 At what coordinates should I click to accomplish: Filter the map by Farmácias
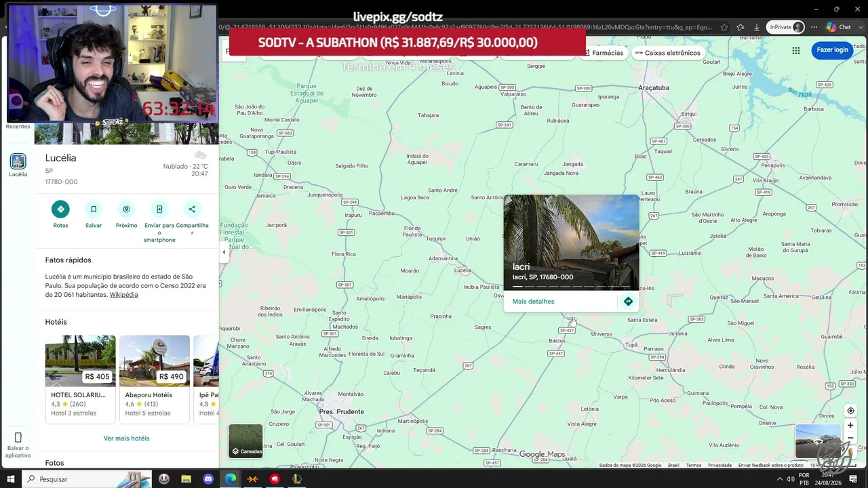(x=603, y=53)
